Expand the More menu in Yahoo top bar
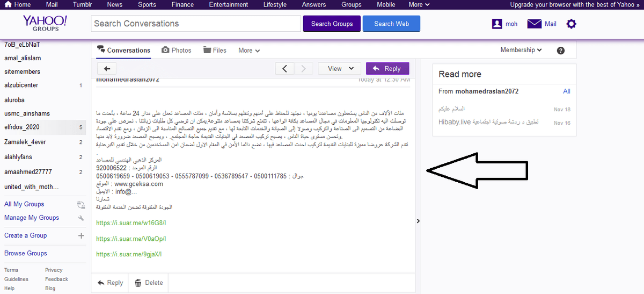Viewport: 644px width, 294px height. click(419, 5)
